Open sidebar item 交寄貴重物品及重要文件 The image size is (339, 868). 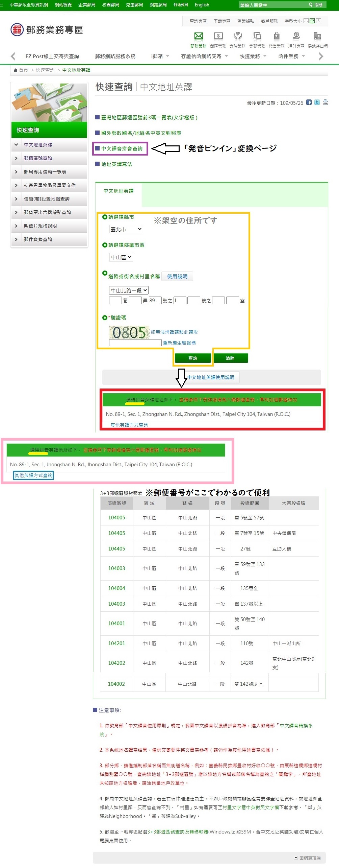click(49, 185)
